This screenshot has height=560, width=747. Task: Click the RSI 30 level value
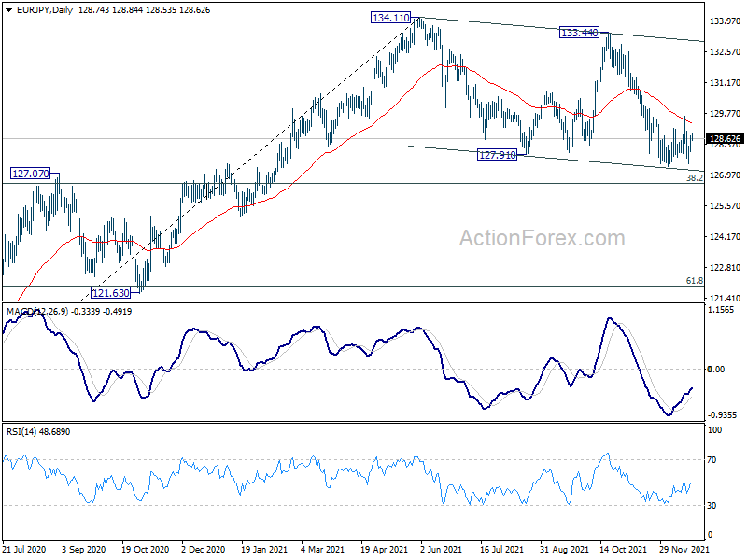712,506
